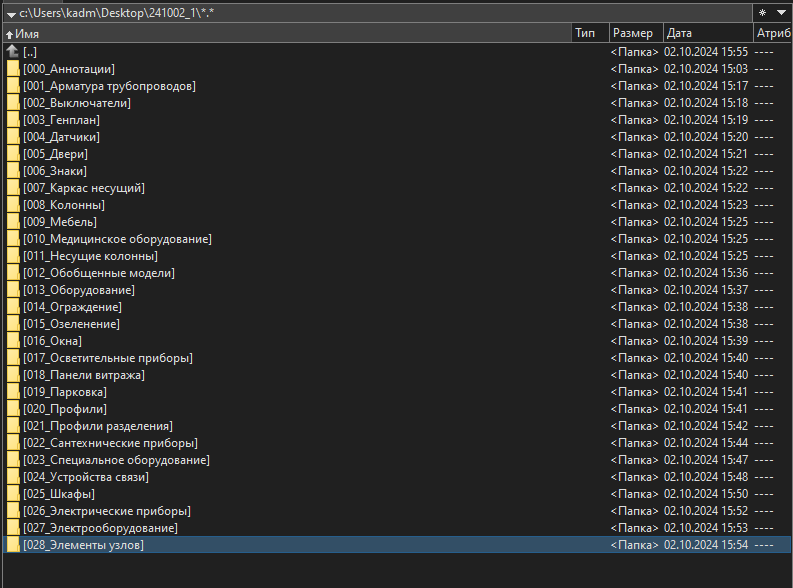Click the parent directory up-arrow icon
This screenshot has height=588, width=793.
[x=13, y=51]
